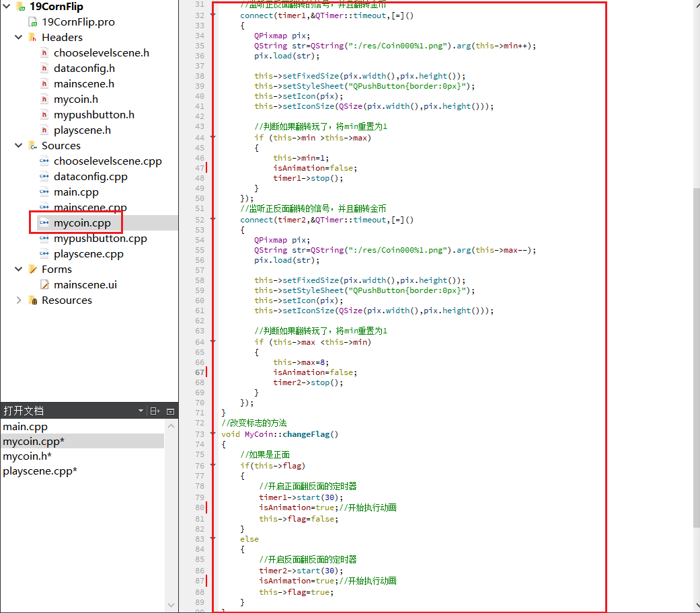Collapse the Forms folder
The width and height of the screenshot is (700, 613).
18,269
